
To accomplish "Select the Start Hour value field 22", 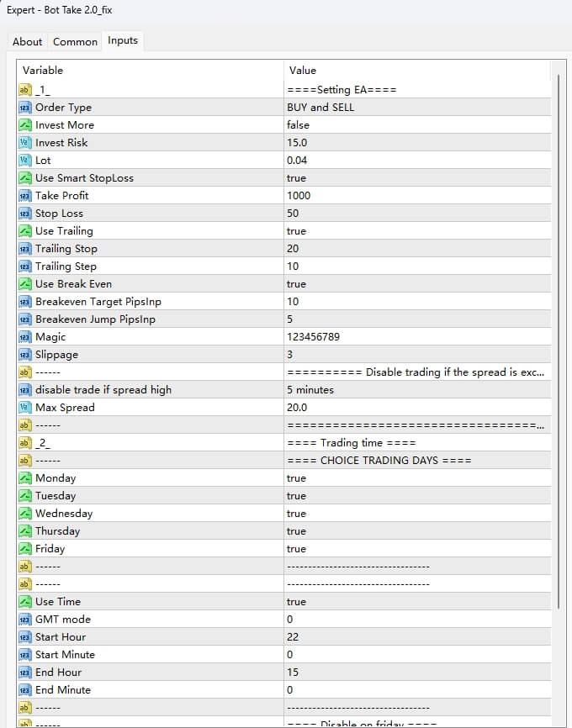I will click(x=293, y=637).
